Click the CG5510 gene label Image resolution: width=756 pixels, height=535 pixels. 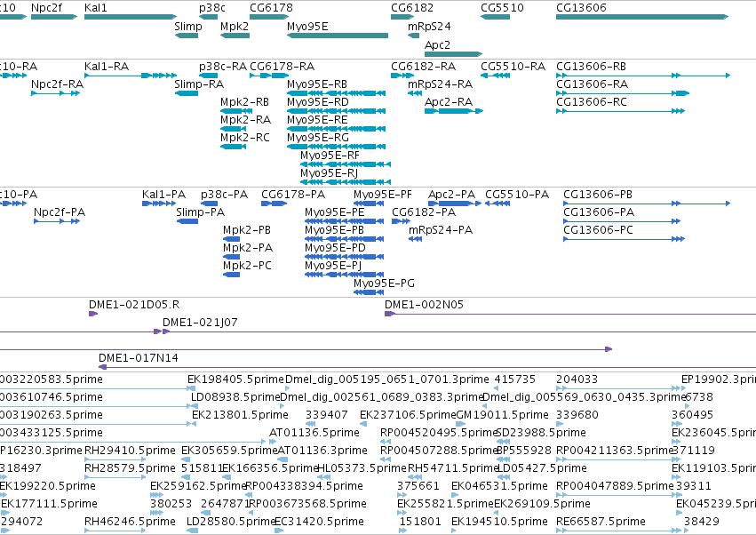[502, 8]
